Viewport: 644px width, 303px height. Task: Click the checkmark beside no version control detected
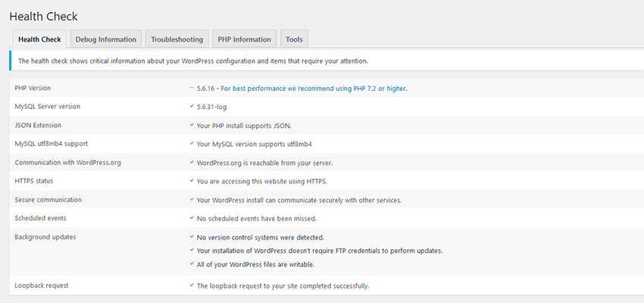192,236
